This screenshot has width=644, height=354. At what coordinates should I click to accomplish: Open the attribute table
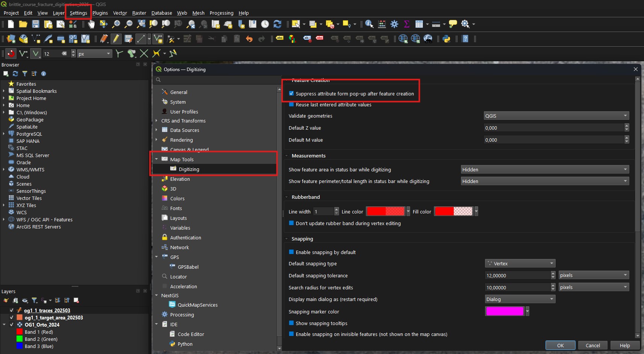420,24
